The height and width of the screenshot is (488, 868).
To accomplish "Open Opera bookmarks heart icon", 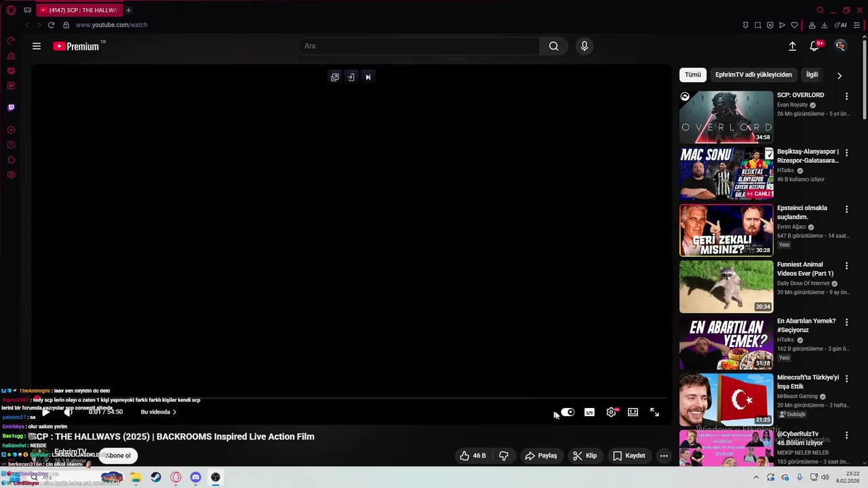I will click(x=794, y=25).
